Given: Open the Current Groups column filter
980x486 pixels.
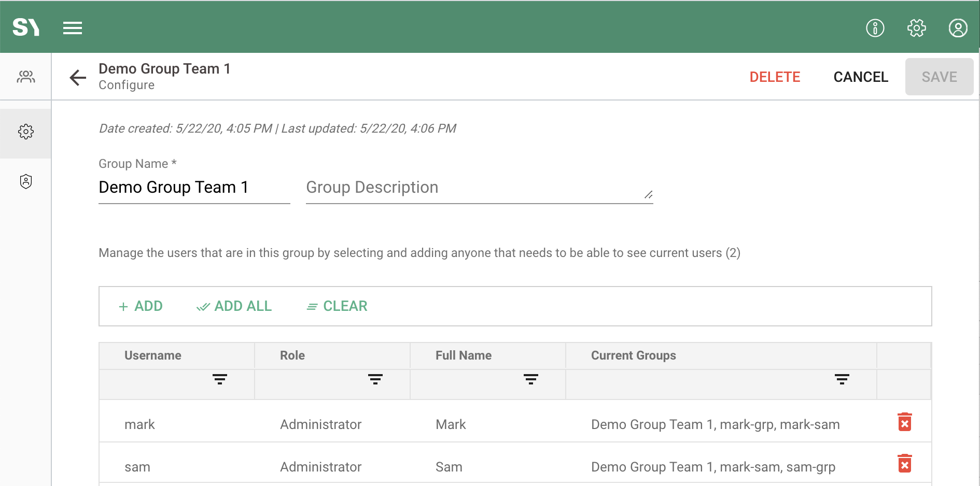Looking at the screenshot, I should pos(842,379).
